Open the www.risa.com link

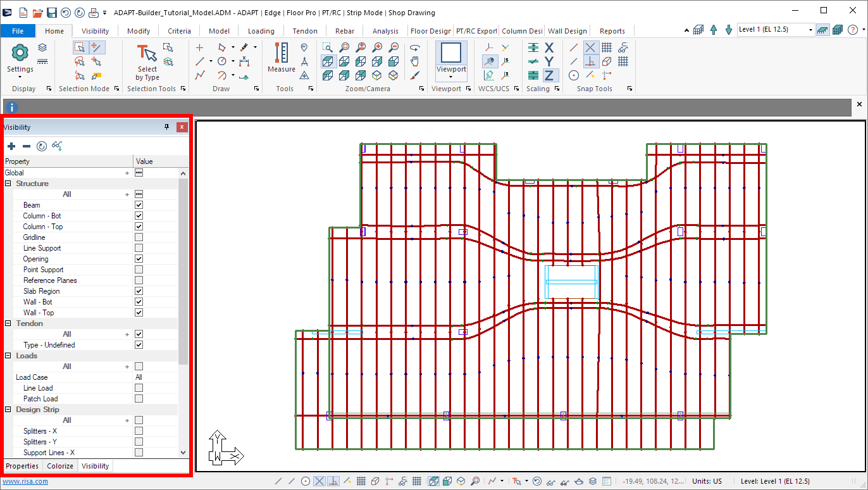(25, 481)
